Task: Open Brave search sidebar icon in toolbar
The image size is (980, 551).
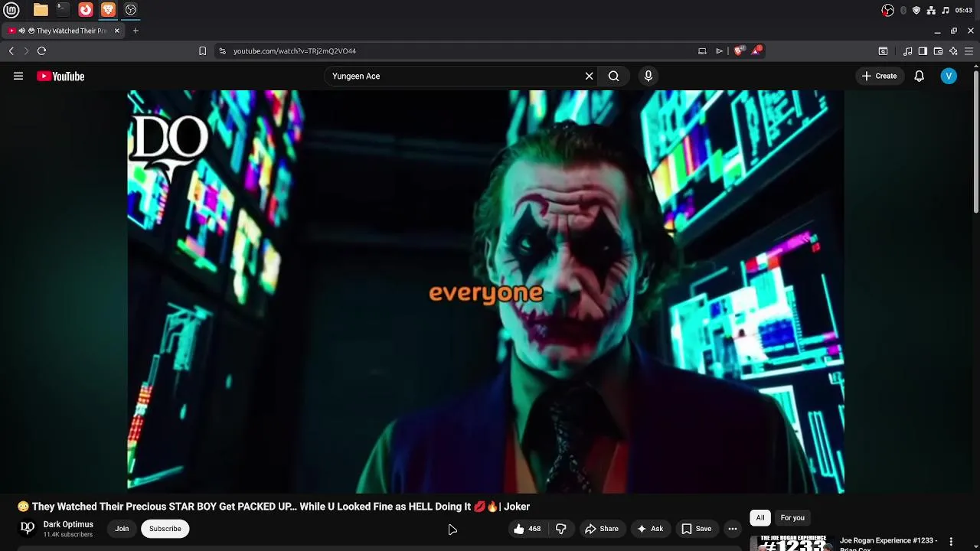Action: (883, 51)
